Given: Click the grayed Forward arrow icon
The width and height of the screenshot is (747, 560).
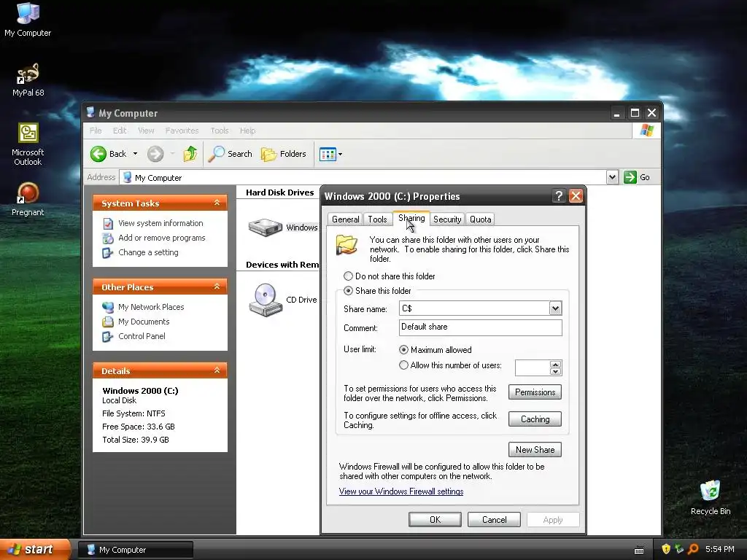Looking at the screenshot, I should tap(155, 154).
